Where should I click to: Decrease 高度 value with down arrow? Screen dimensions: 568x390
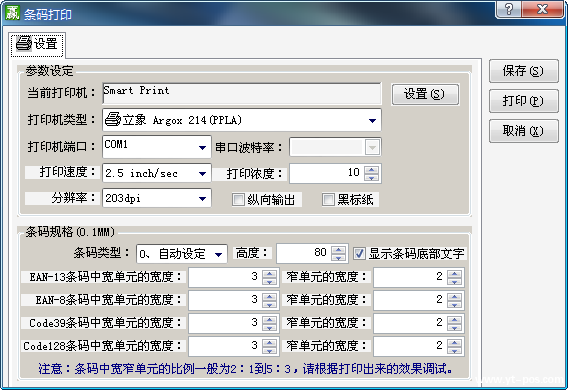pyautogui.click(x=338, y=257)
